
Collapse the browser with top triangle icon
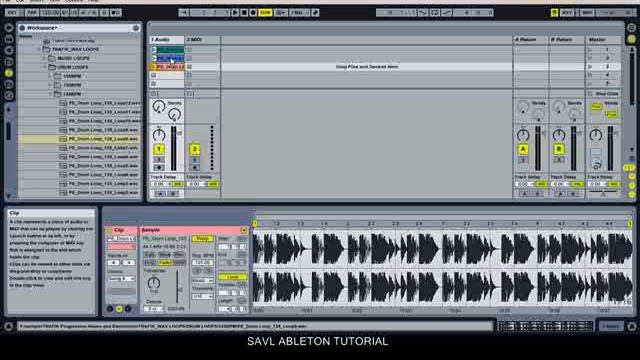[x=9, y=28]
